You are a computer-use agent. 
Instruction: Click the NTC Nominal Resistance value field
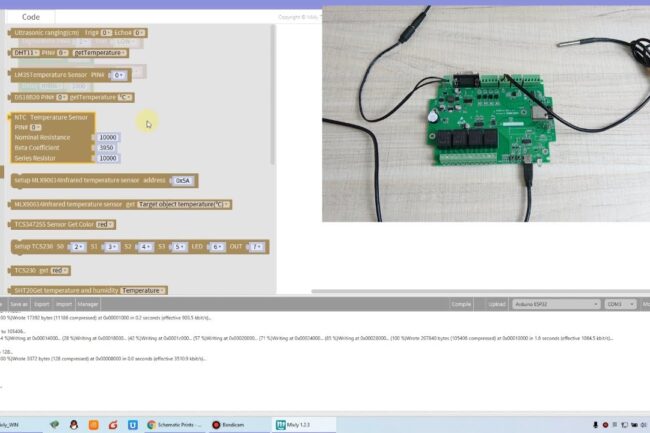(x=107, y=137)
